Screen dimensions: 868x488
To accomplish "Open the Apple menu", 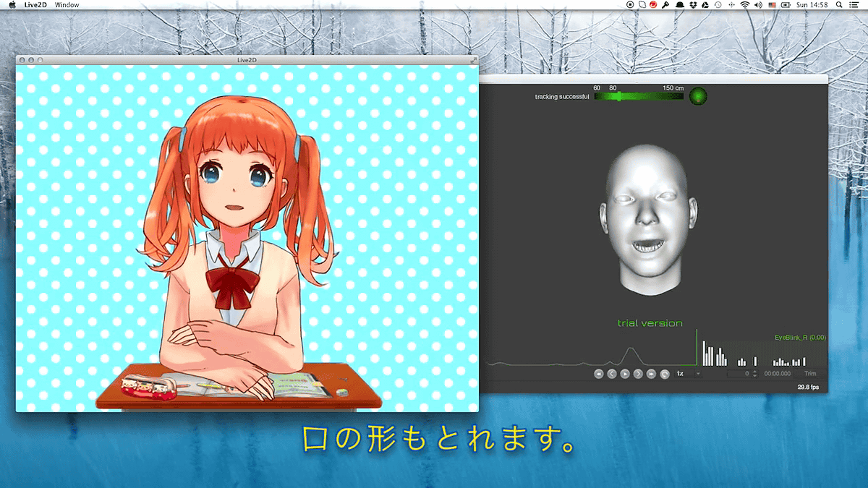I will (12, 4).
